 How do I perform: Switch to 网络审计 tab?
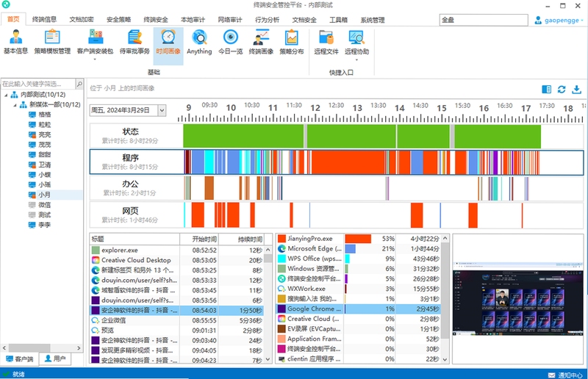pyautogui.click(x=230, y=20)
